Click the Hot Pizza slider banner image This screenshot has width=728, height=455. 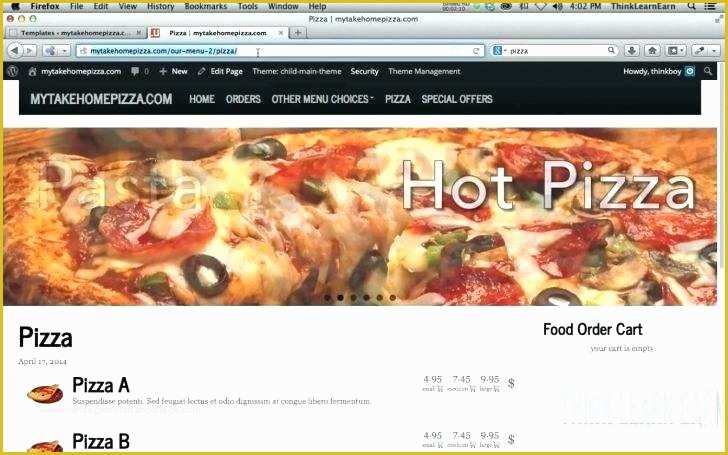click(x=360, y=217)
